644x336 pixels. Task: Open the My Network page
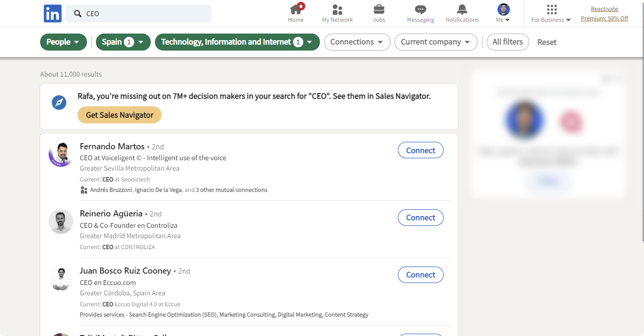click(337, 13)
